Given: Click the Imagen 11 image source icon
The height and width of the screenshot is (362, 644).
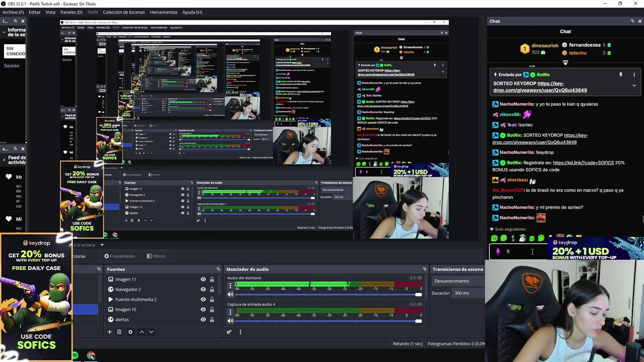Looking at the screenshot, I should [111, 279].
